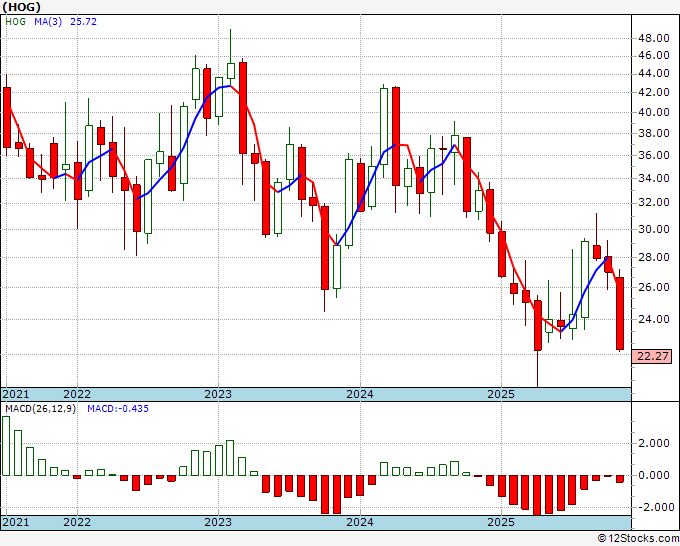Click the 30.00 price axis label
The width and height of the screenshot is (680, 546).
pyautogui.click(x=654, y=229)
